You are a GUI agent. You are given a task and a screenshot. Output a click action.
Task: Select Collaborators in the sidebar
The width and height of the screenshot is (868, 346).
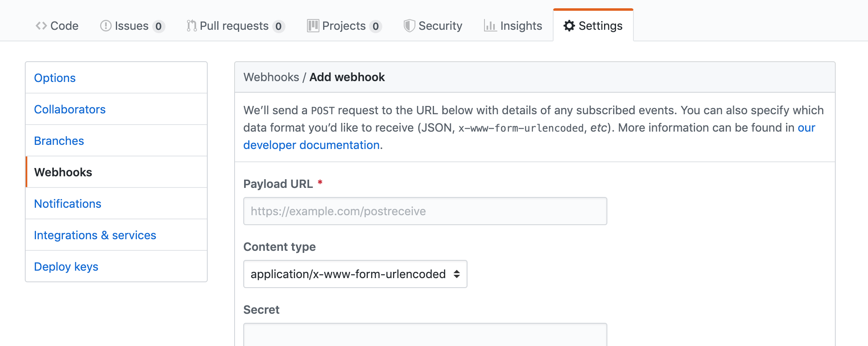[x=70, y=109]
